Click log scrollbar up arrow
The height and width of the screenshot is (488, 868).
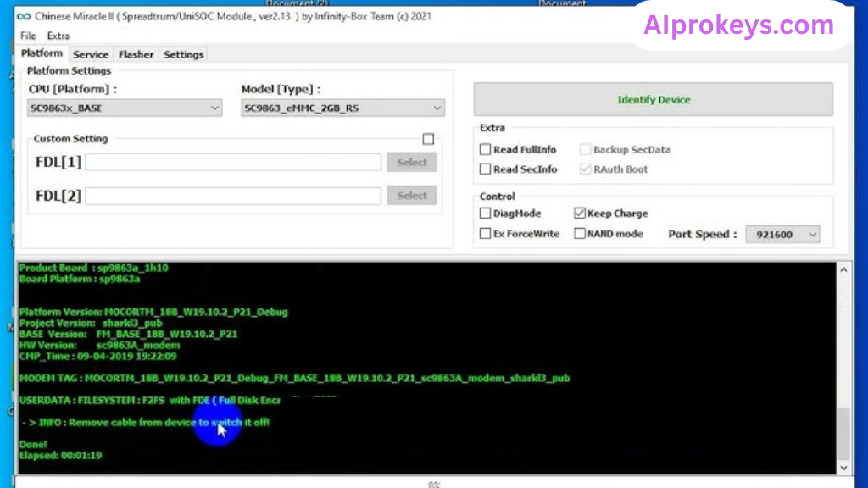[843, 270]
